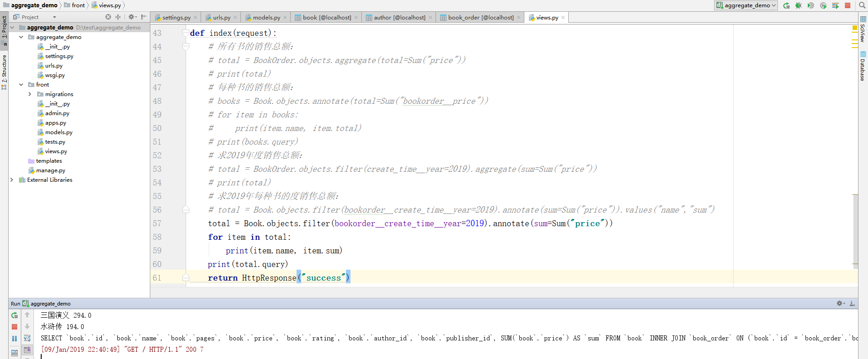Viewport: 868px width, 359px height.
Task: Restore layout icon in Run panel
Action: point(14,352)
